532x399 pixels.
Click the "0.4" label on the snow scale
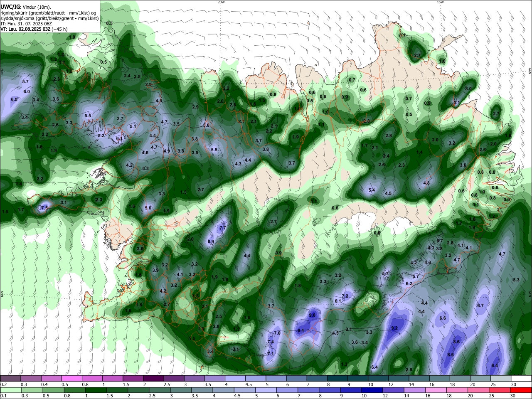pos(44,384)
